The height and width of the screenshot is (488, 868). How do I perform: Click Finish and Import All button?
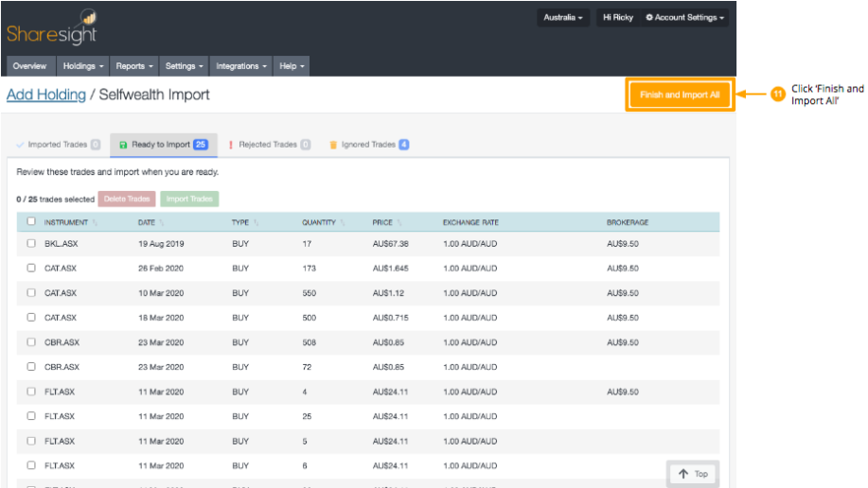680,95
